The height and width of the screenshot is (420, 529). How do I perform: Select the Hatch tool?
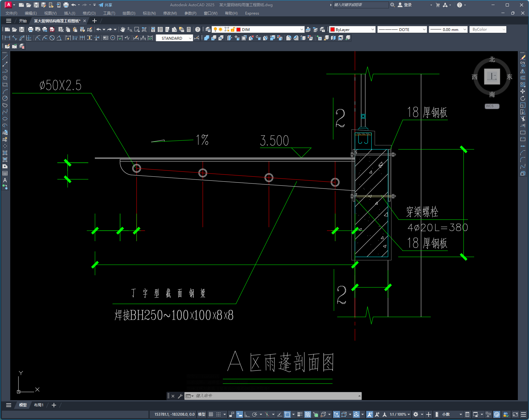(x=5, y=153)
